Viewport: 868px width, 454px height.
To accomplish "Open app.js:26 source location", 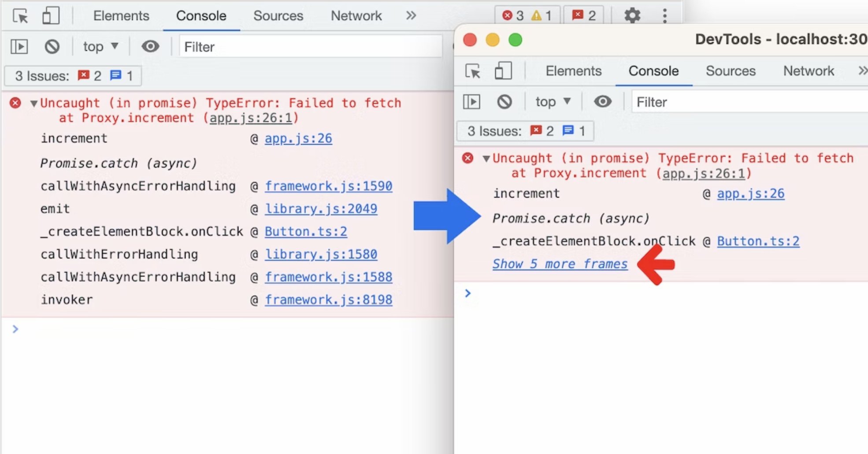I will point(298,138).
